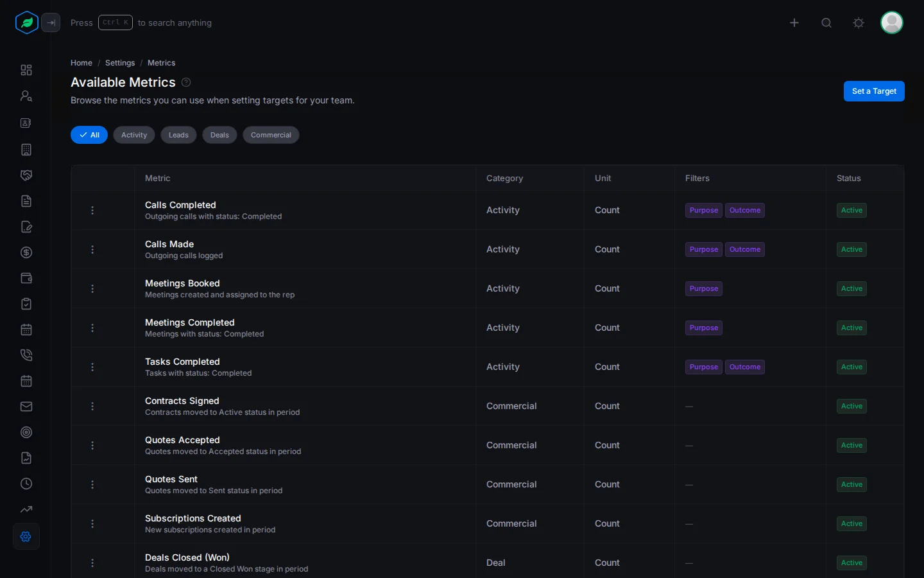
Task: Open the user search icon in sidebar
Action: click(x=26, y=96)
